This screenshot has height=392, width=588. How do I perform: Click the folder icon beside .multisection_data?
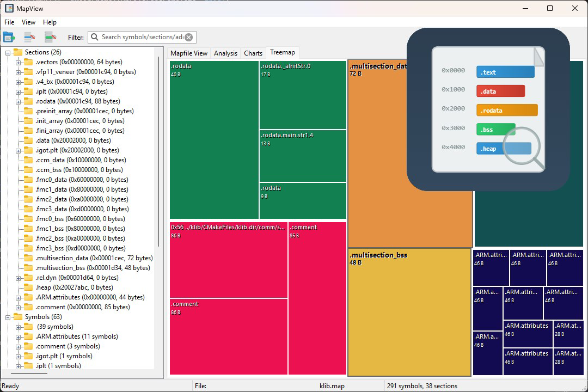click(28, 258)
